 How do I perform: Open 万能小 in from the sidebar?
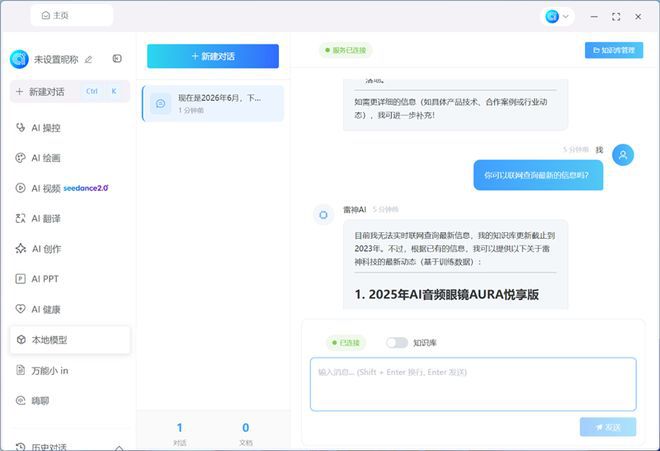pyautogui.click(x=70, y=371)
